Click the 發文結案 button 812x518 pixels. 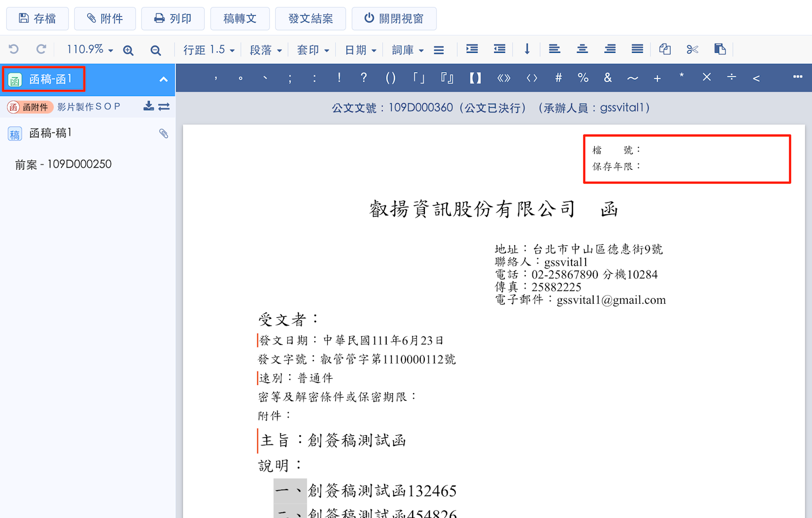pos(310,19)
